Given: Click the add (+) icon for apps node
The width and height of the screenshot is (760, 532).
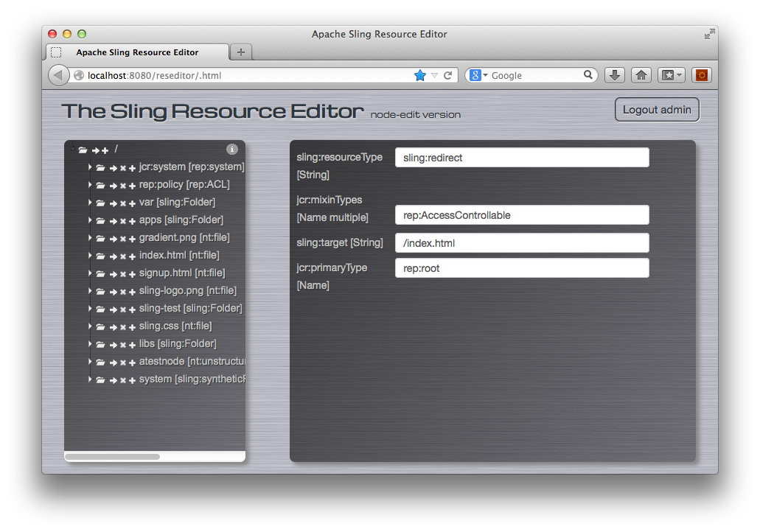Looking at the screenshot, I should click(132, 221).
